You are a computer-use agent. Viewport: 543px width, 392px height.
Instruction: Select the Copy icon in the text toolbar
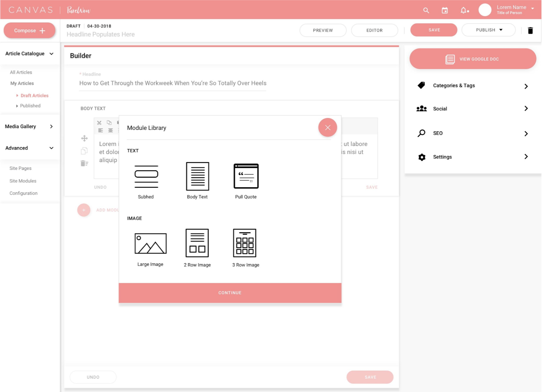[109, 123]
